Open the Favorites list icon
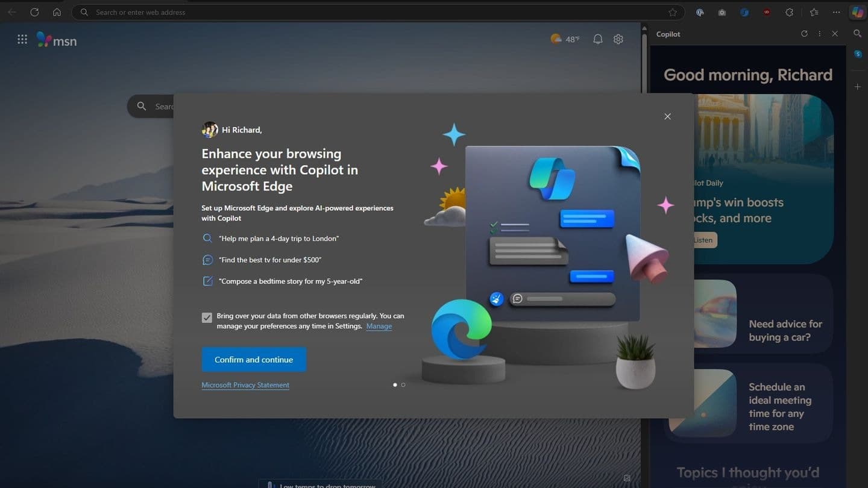 [814, 12]
